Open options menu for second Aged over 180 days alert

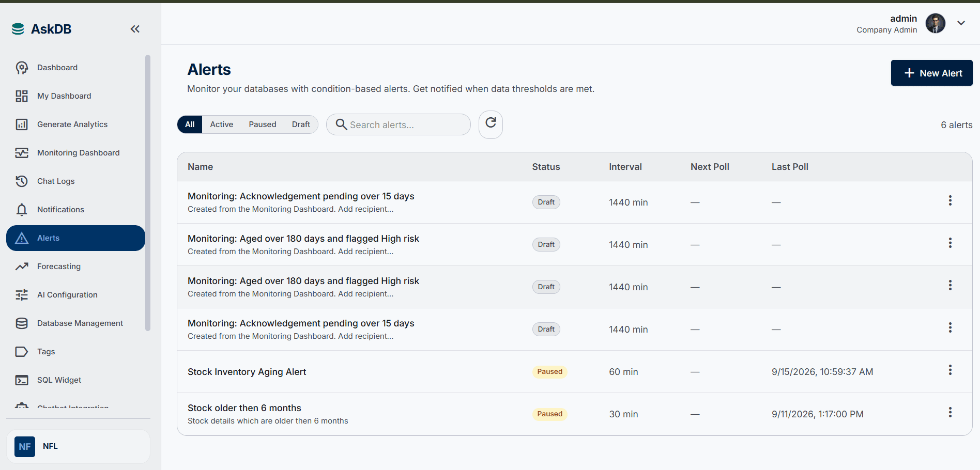point(950,286)
